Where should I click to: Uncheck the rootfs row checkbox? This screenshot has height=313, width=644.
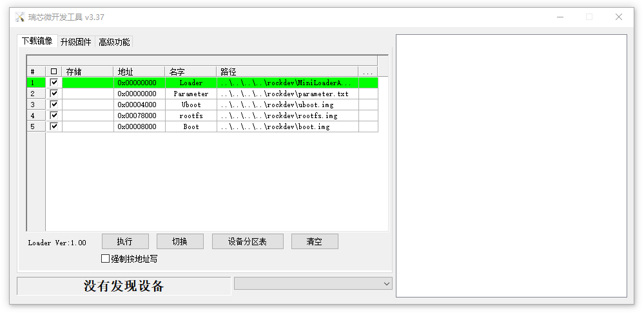point(54,116)
